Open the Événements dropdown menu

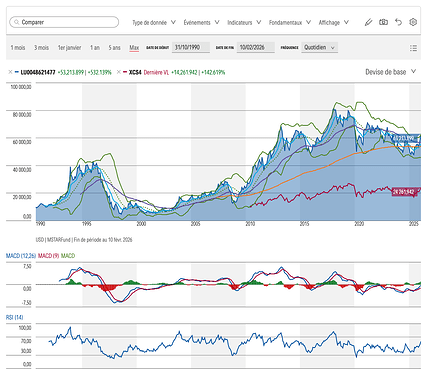(x=201, y=22)
